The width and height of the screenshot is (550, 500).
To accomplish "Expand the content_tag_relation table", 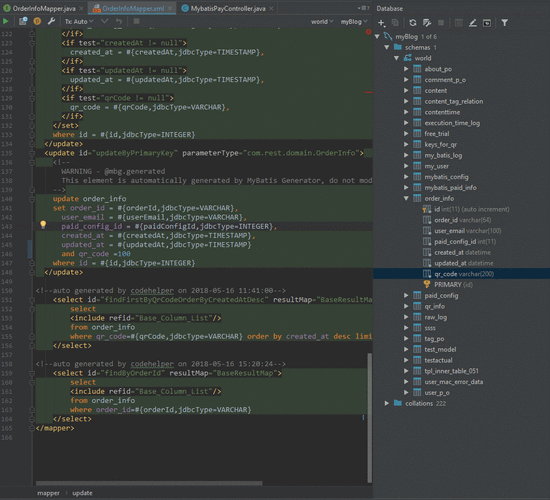I will [x=406, y=101].
